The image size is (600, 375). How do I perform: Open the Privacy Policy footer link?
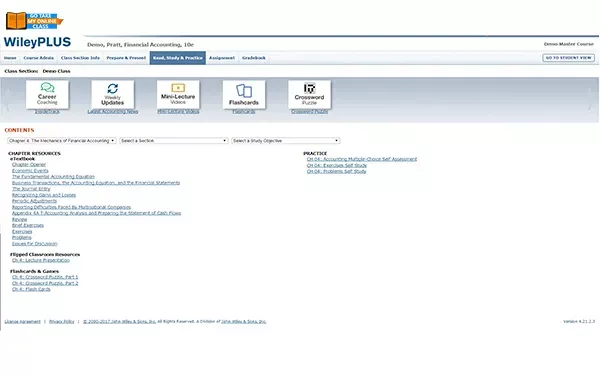(x=62, y=321)
